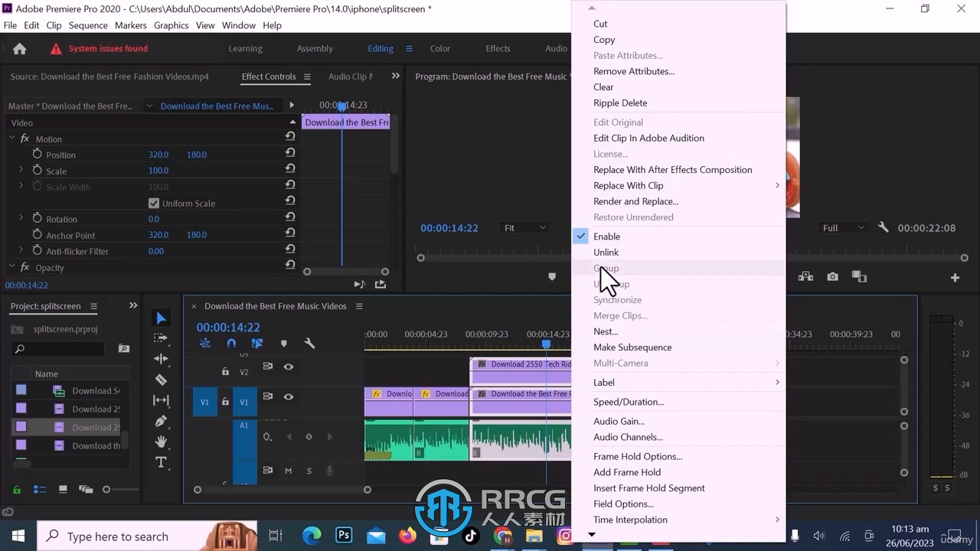The height and width of the screenshot is (551, 980).
Task: Open the Program monitor button editor plus
Action: coord(955,277)
